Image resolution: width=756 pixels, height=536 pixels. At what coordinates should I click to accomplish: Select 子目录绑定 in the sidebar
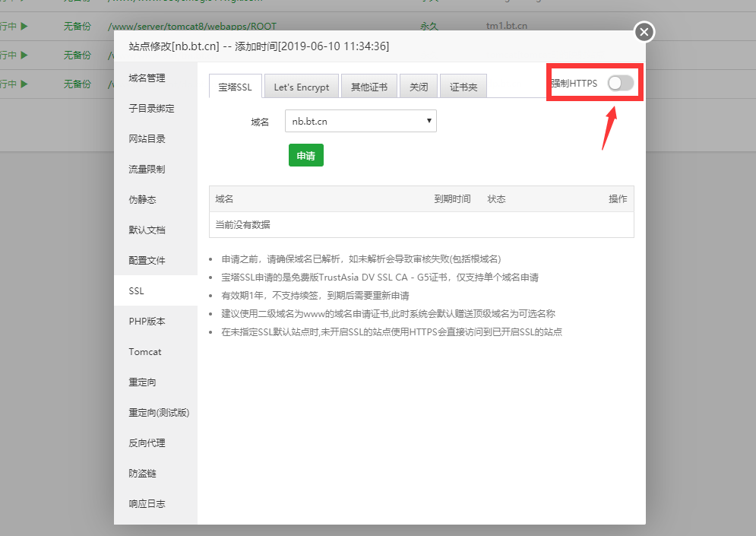[151, 109]
